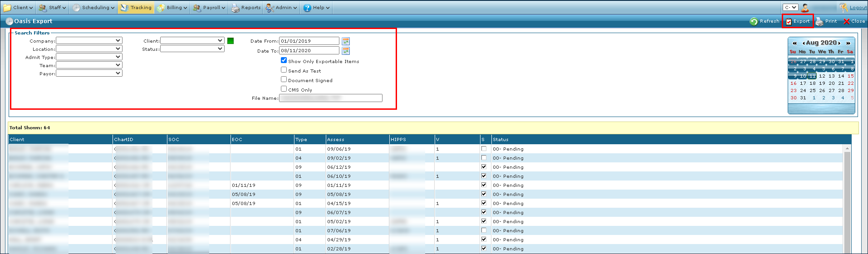The height and width of the screenshot is (254, 868).
Task: Go to next month in the calendar
Action: coord(839,43)
